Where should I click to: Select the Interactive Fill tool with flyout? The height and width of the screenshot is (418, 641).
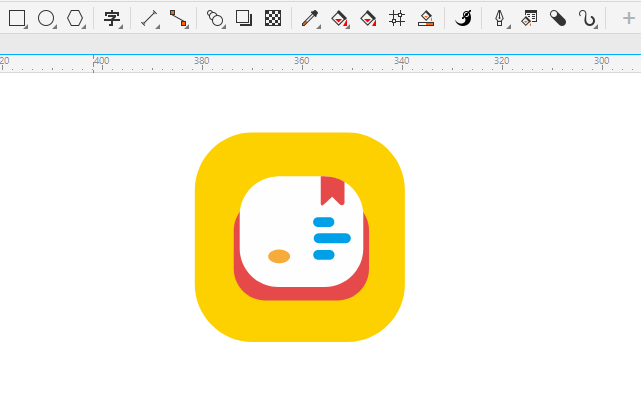point(339,18)
